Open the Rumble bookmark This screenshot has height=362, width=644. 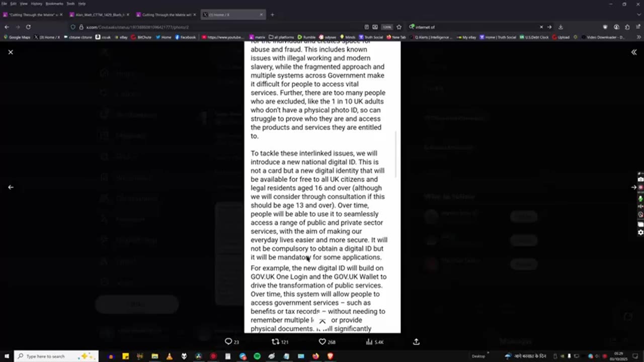[306, 37]
